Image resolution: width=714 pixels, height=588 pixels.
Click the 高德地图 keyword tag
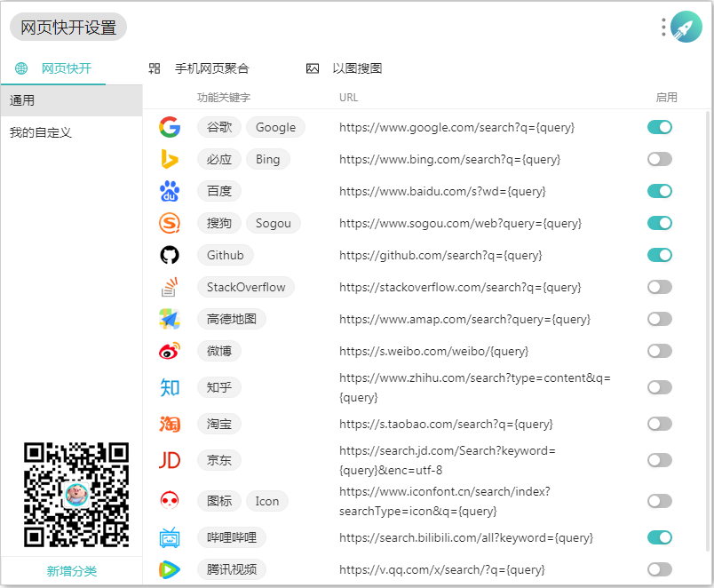pos(231,319)
